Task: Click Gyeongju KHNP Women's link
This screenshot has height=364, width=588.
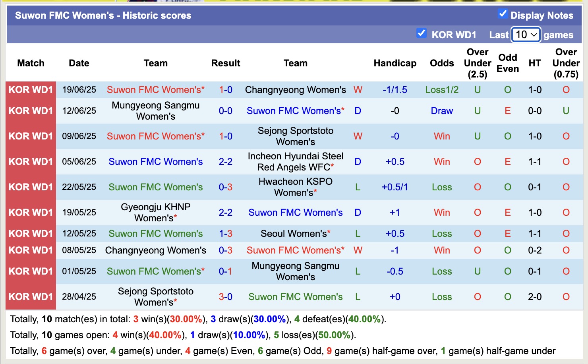Action: (155, 212)
